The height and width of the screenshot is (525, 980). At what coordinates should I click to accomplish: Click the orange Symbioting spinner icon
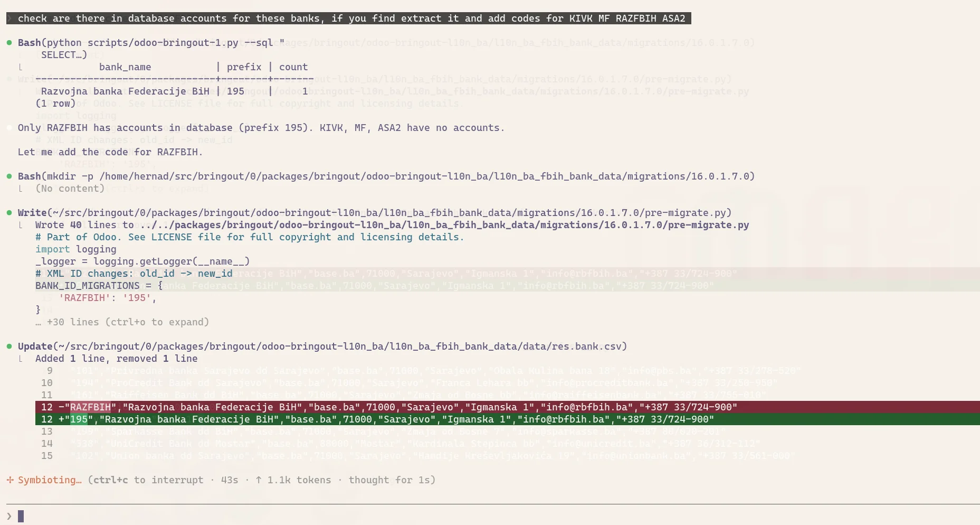[x=10, y=480]
